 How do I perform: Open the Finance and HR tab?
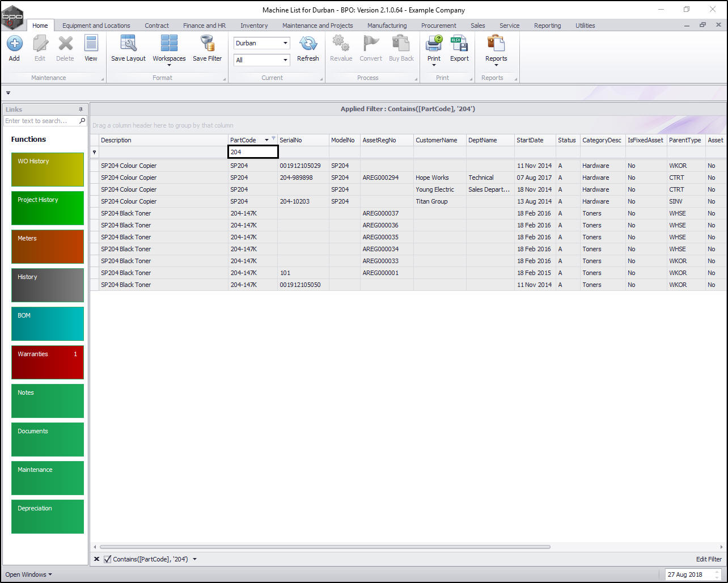204,26
